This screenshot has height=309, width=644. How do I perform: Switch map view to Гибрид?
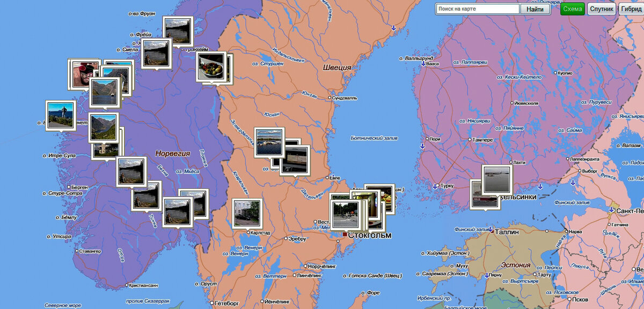click(x=632, y=9)
